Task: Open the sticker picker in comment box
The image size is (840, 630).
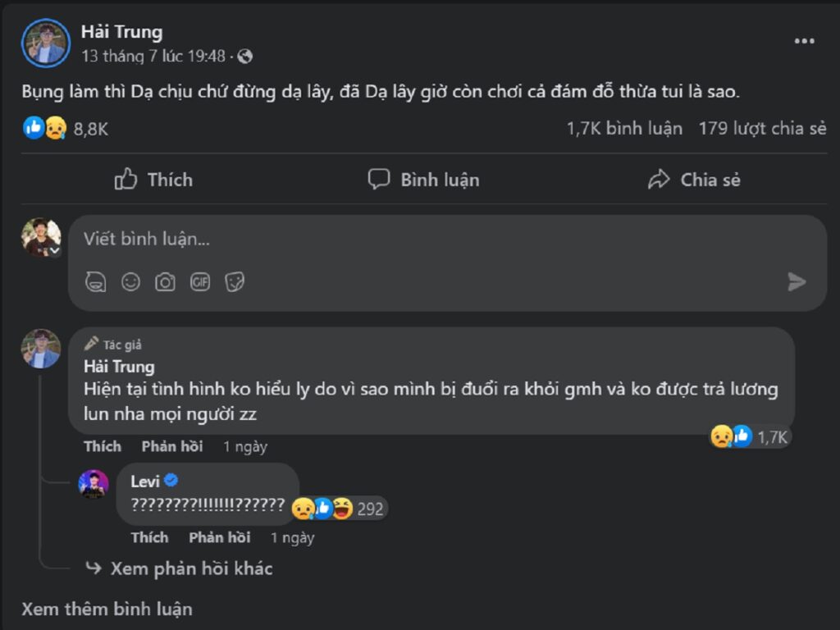Action: (235, 282)
